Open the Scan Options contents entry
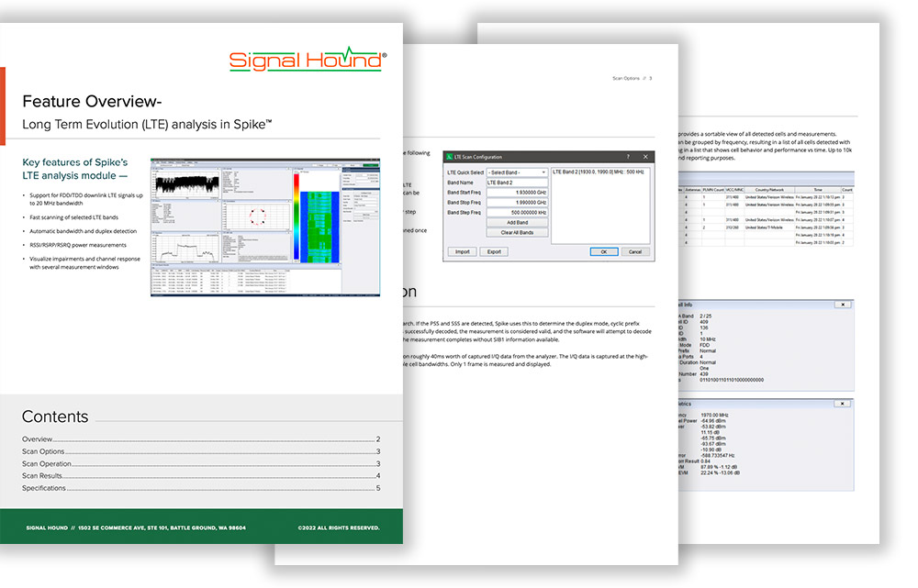Image resolution: width=918 pixels, height=588 pixels. [201, 451]
